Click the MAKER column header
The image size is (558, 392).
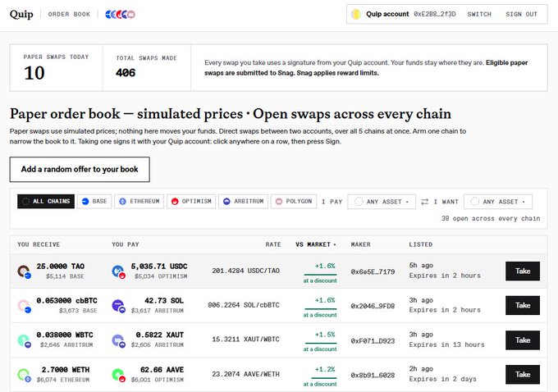coord(360,244)
